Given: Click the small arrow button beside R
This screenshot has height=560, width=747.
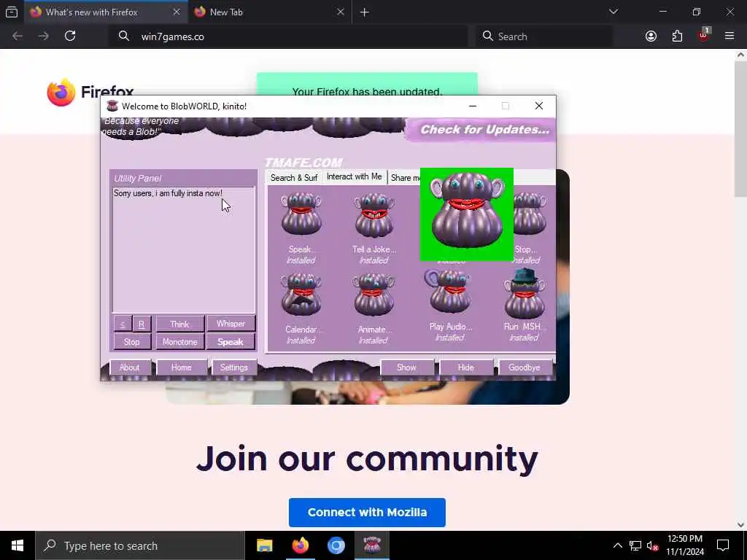Looking at the screenshot, I should [x=123, y=324].
